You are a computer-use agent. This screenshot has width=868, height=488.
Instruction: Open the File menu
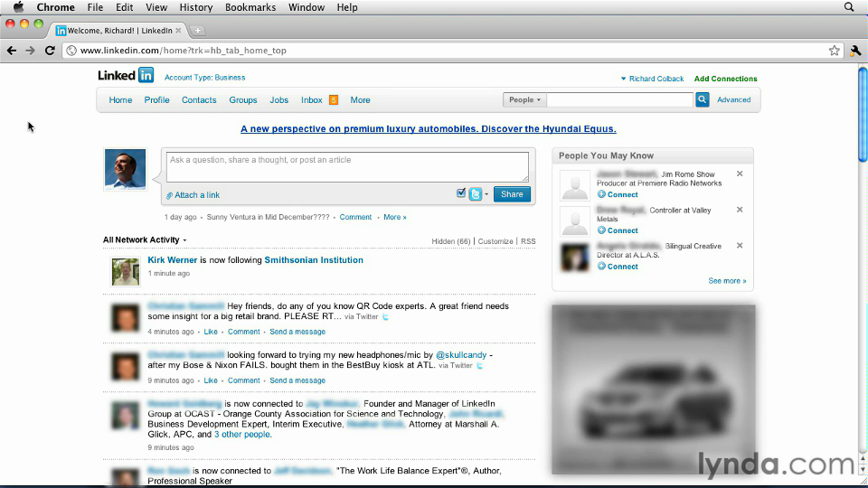pos(95,7)
